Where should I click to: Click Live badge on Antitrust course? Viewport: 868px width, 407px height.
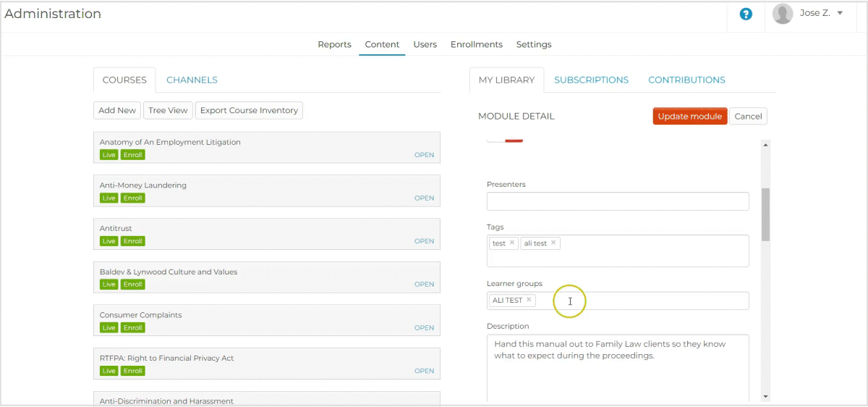109,241
